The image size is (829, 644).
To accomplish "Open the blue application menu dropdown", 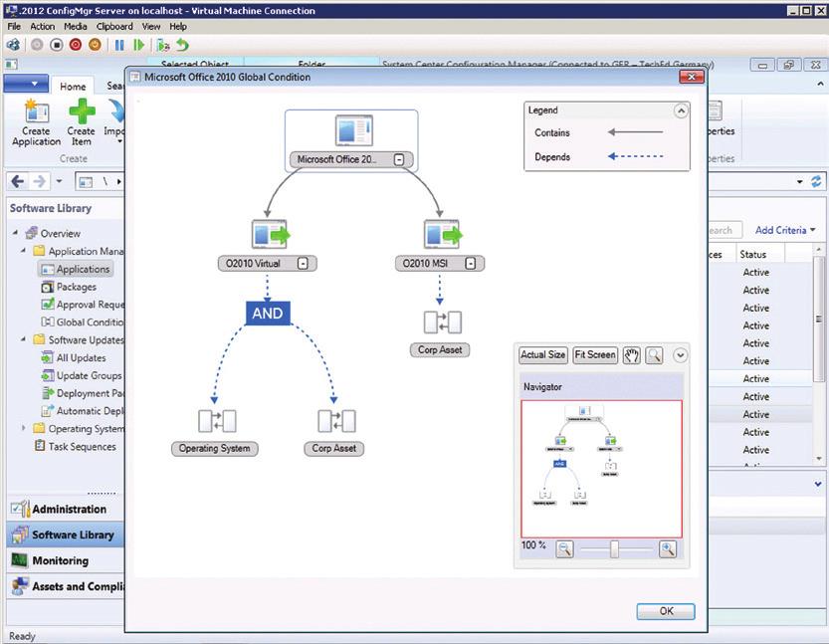I will [26, 84].
